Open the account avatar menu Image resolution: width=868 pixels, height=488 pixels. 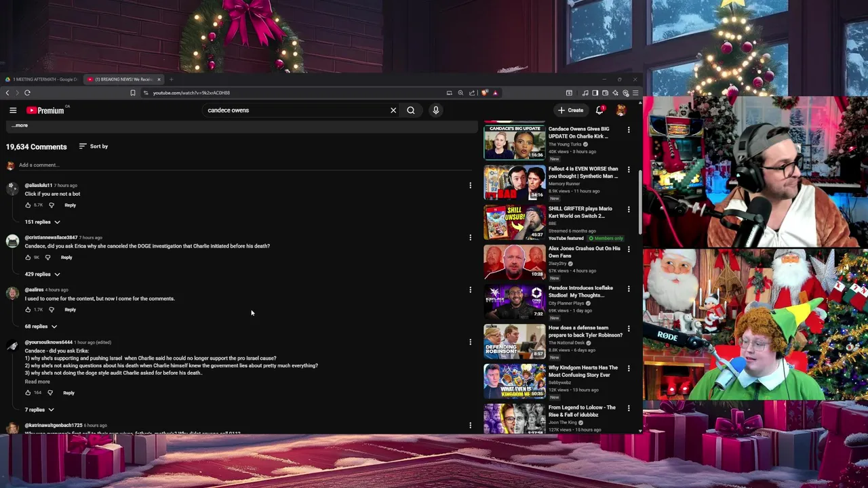[620, 110]
